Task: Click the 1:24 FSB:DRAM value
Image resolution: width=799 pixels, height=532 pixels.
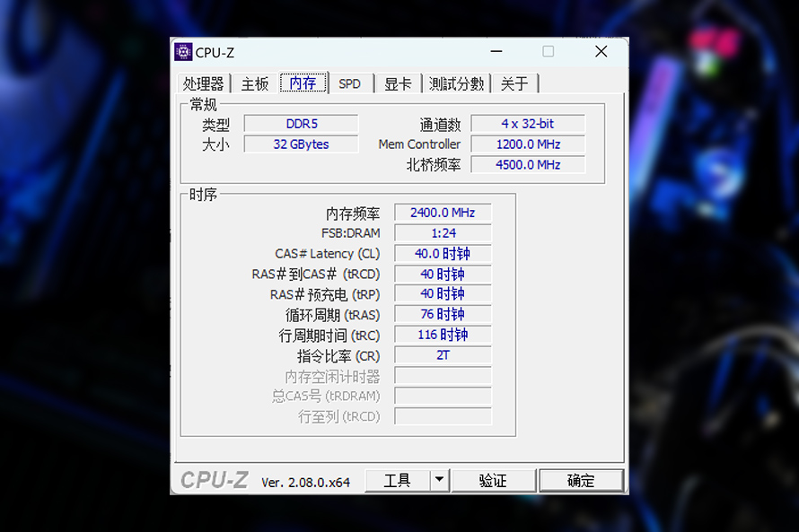Action: pos(443,233)
